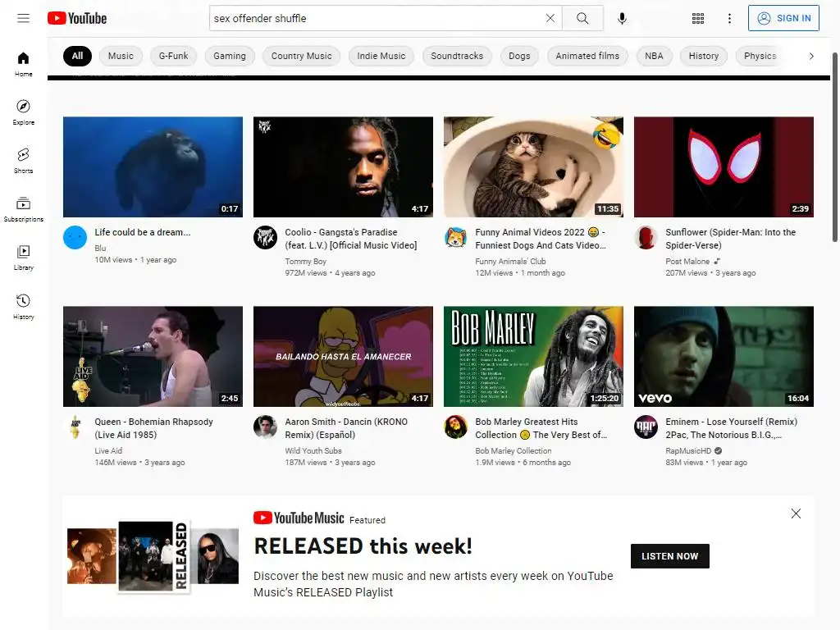
Task: Run search with magnifier button
Action: (582, 18)
